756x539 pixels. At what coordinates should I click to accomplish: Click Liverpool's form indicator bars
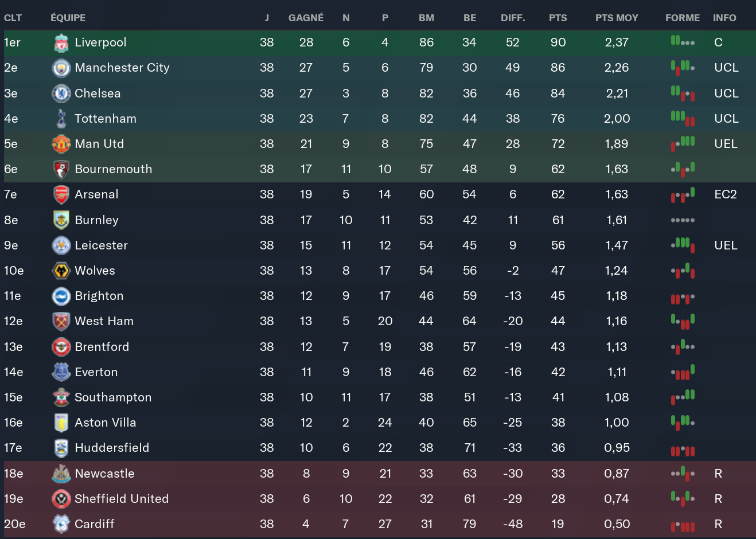pos(683,41)
